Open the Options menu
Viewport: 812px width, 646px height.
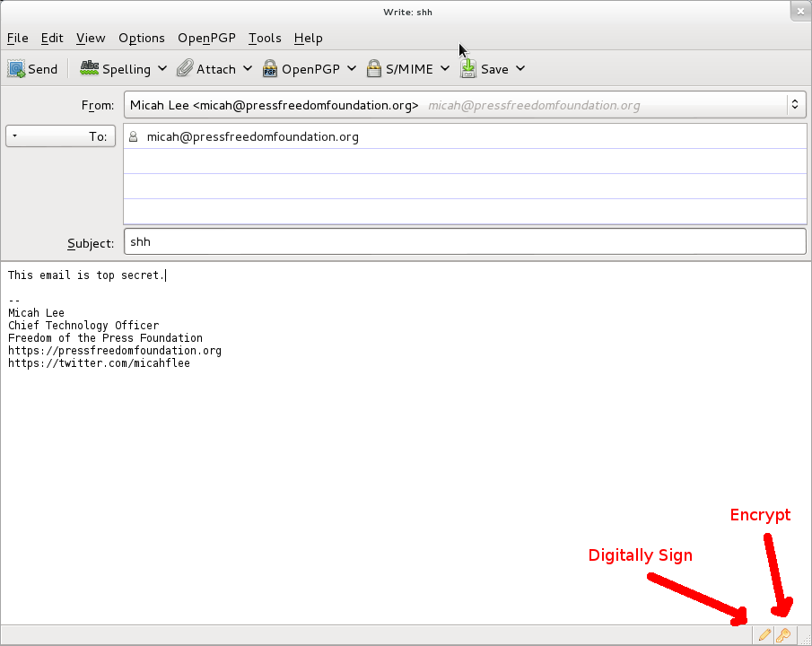pos(142,38)
